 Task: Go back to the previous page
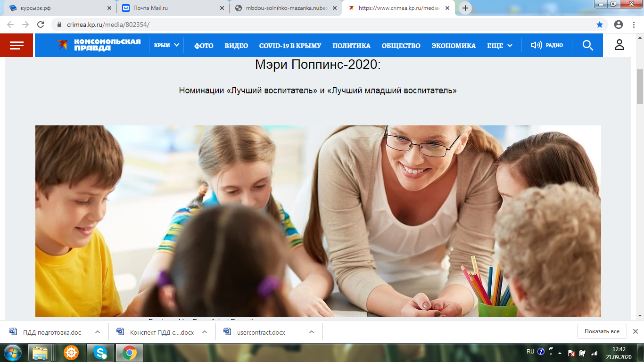[x=10, y=25]
